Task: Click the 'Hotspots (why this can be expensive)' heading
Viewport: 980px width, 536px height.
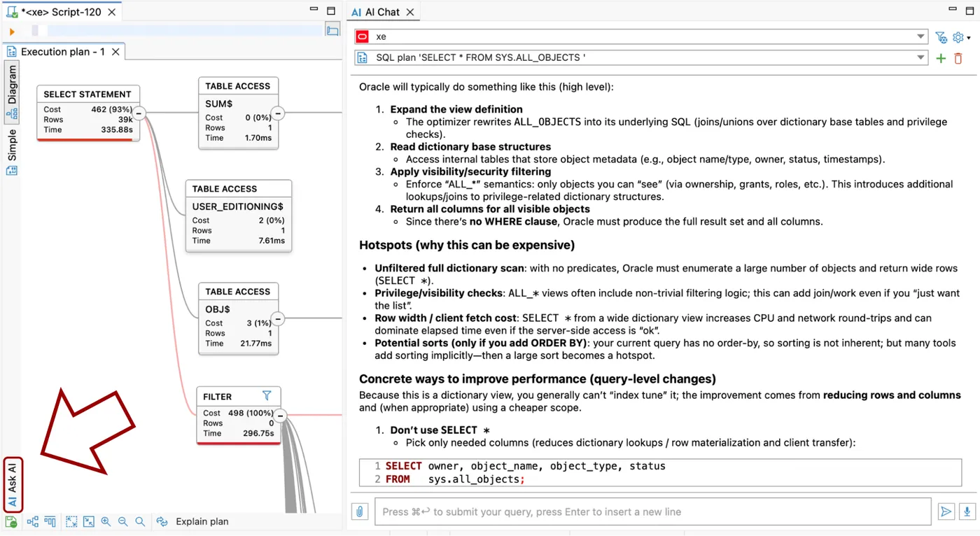Action: (467, 245)
